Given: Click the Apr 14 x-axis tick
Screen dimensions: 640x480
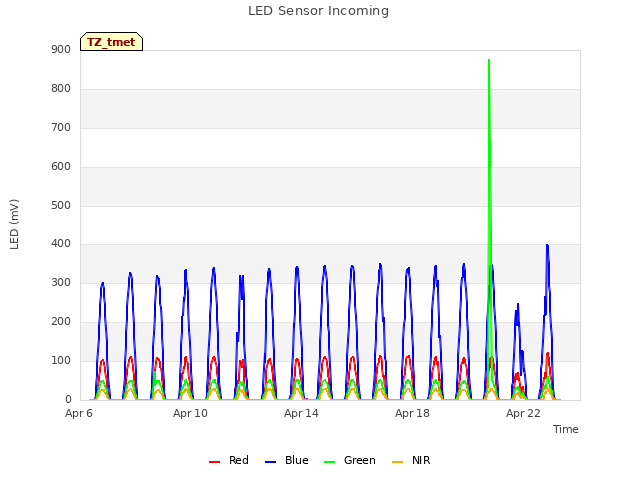Looking at the screenshot, I should click(x=301, y=413).
